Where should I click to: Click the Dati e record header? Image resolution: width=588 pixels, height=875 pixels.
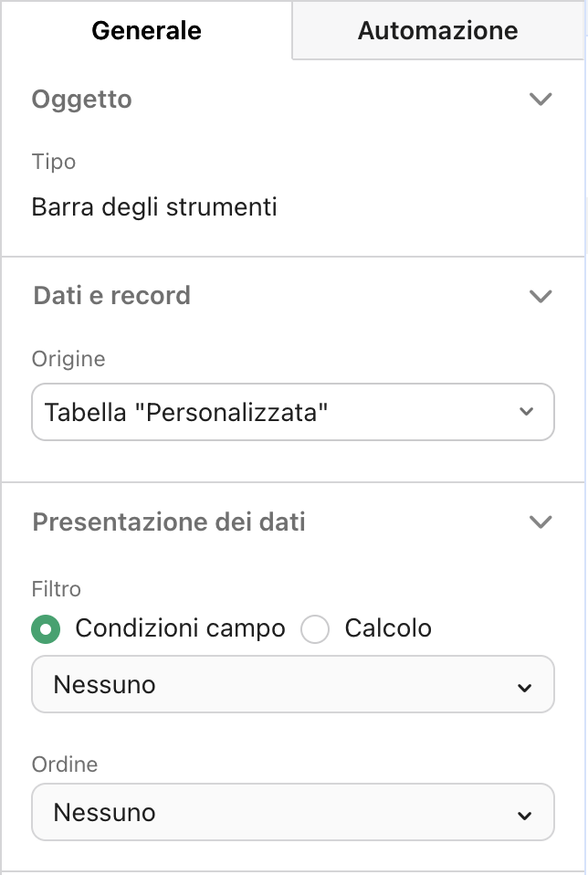coord(111,296)
